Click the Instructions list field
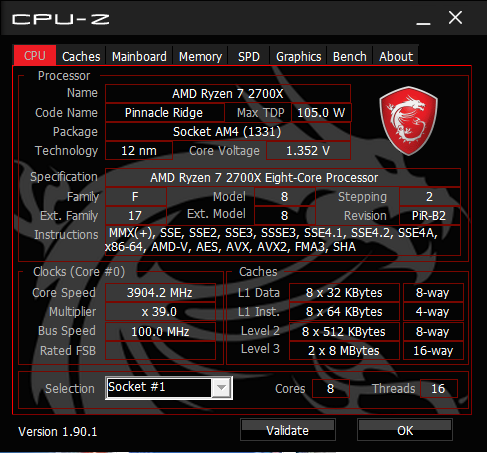This screenshot has height=453, width=487. click(x=283, y=240)
